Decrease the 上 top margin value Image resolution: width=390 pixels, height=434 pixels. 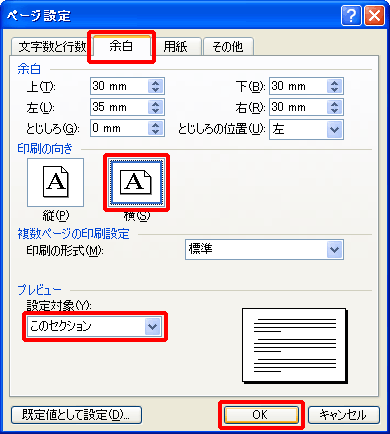[x=155, y=90]
